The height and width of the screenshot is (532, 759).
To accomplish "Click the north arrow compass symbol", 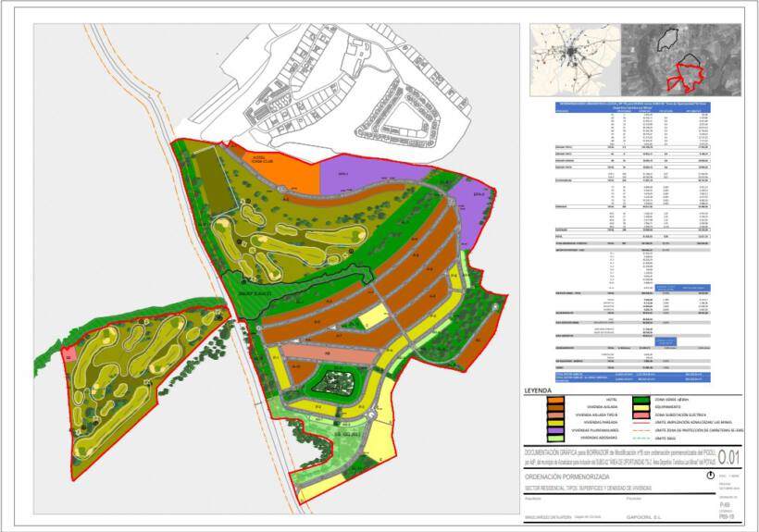I will click(710, 474).
